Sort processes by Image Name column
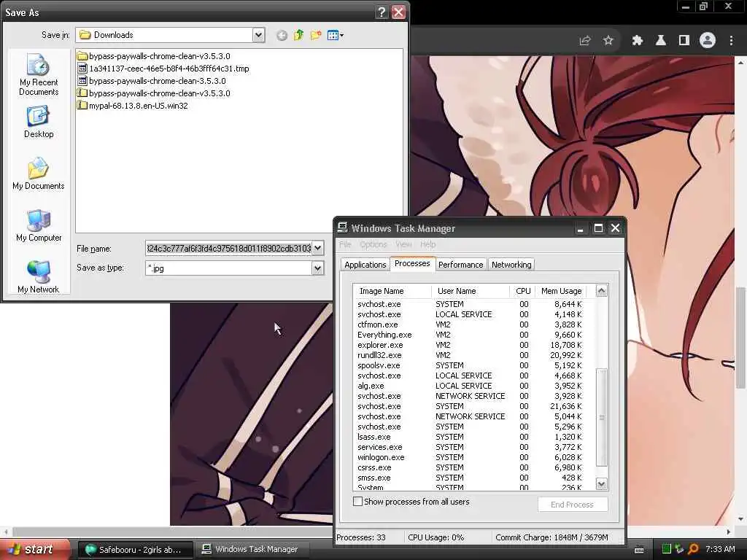747x560 pixels. (x=392, y=291)
